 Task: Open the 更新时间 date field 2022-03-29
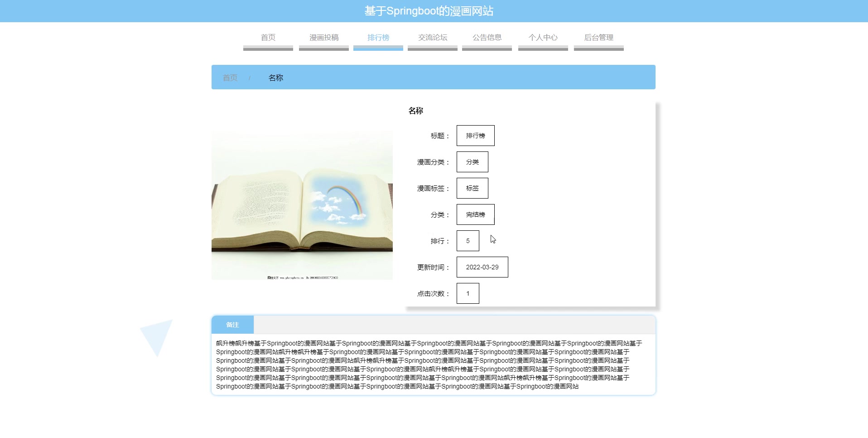[x=482, y=267]
